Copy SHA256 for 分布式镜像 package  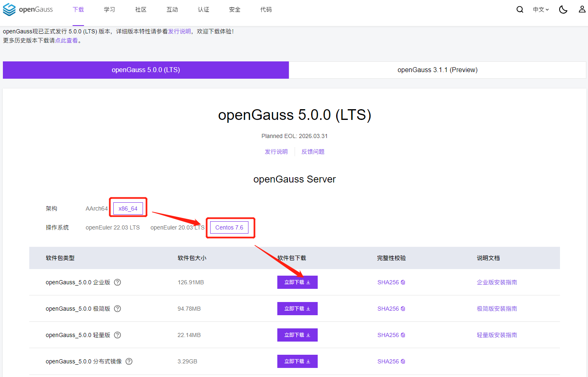tap(391, 361)
